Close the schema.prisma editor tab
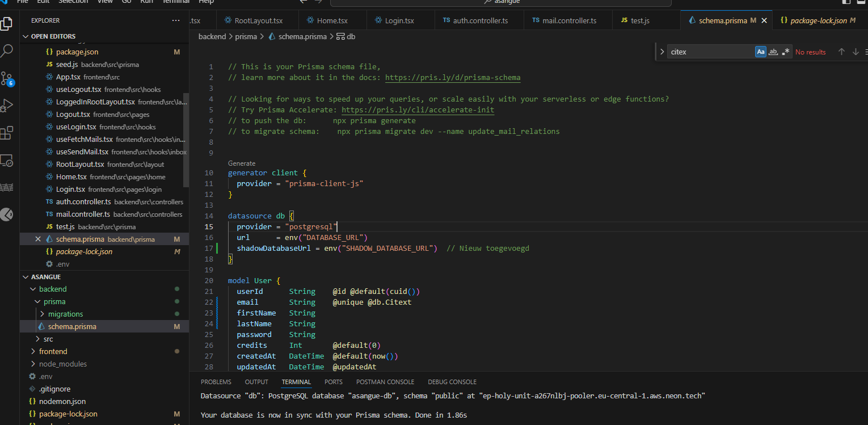The width and height of the screenshot is (868, 425). (x=764, y=20)
